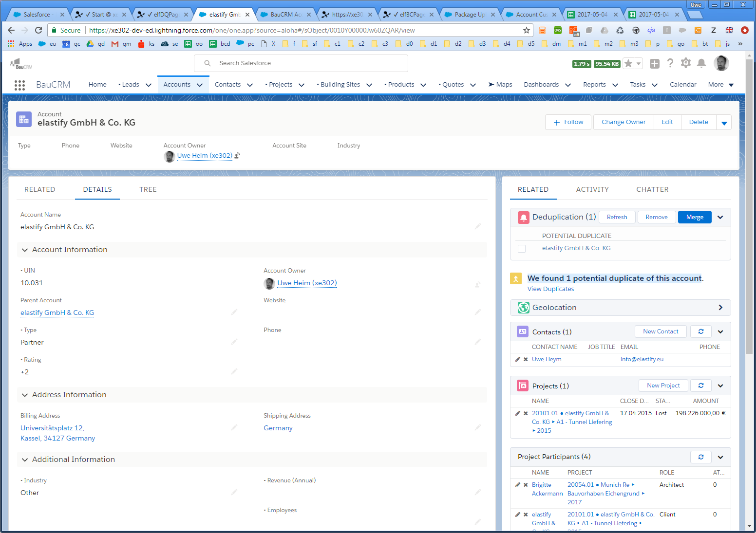756x533 pixels.
Task: Delete project 20101.01 row
Action: pyautogui.click(x=526, y=413)
